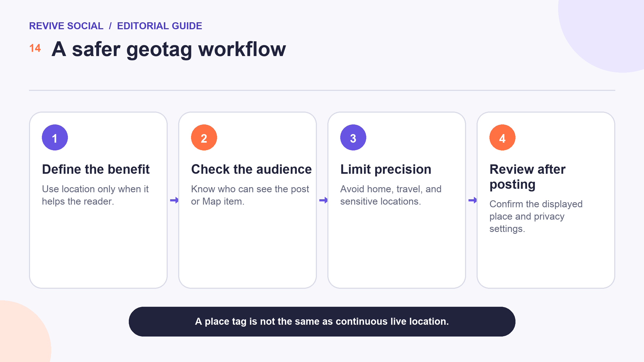644x362 pixels.
Task: Click the purple step 3 circle
Action: 353,137
